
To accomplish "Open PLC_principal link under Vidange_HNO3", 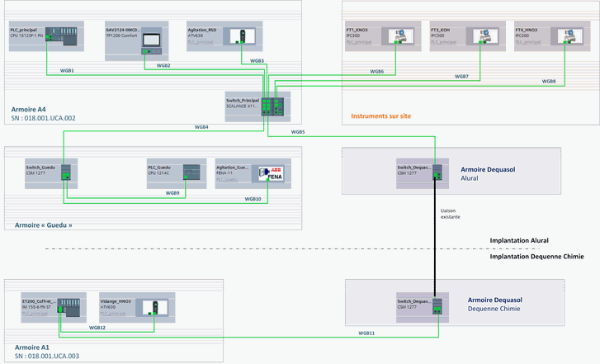I will coord(113,313).
